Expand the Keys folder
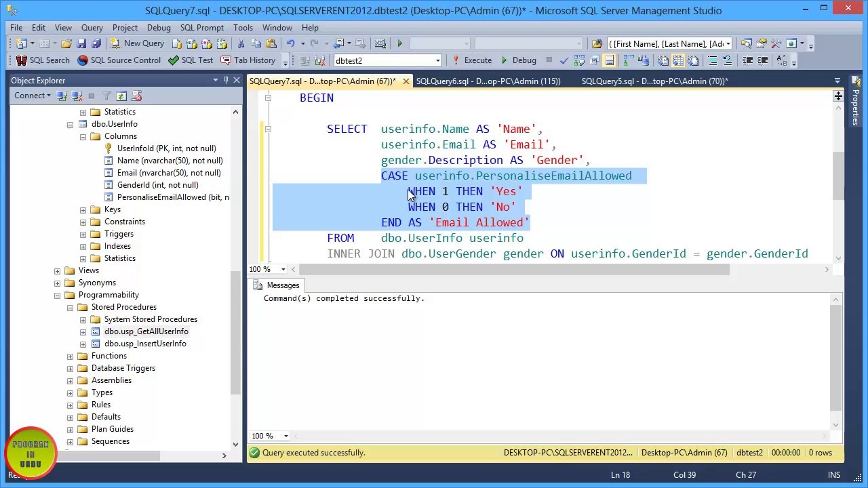 click(83, 209)
